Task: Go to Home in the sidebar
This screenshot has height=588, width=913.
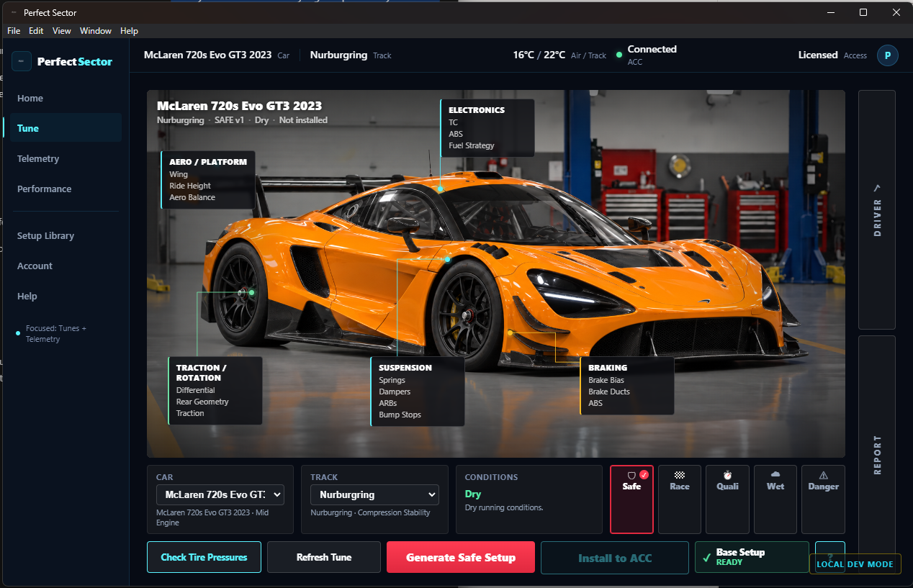Action: point(65,98)
